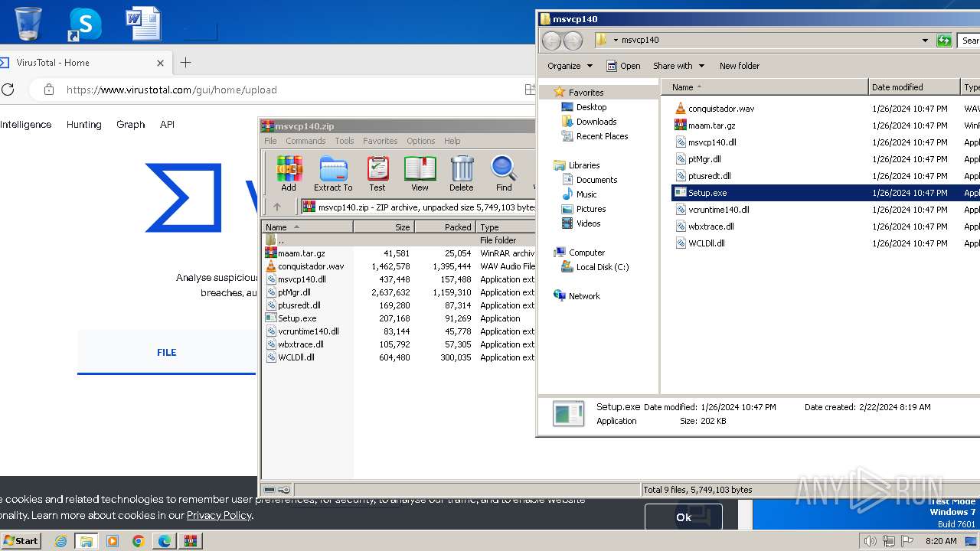Click the Hunting navigation item
The width and height of the screenshot is (980, 551).
(x=84, y=125)
